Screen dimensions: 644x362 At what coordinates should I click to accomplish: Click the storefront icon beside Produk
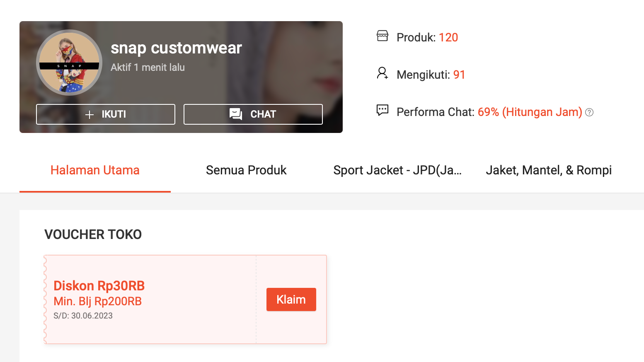(382, 36)
